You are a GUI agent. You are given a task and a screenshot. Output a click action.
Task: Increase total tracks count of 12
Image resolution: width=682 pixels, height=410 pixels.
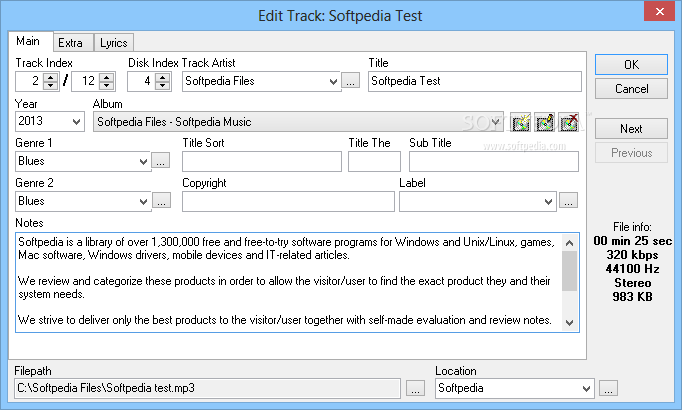point(107,77)
